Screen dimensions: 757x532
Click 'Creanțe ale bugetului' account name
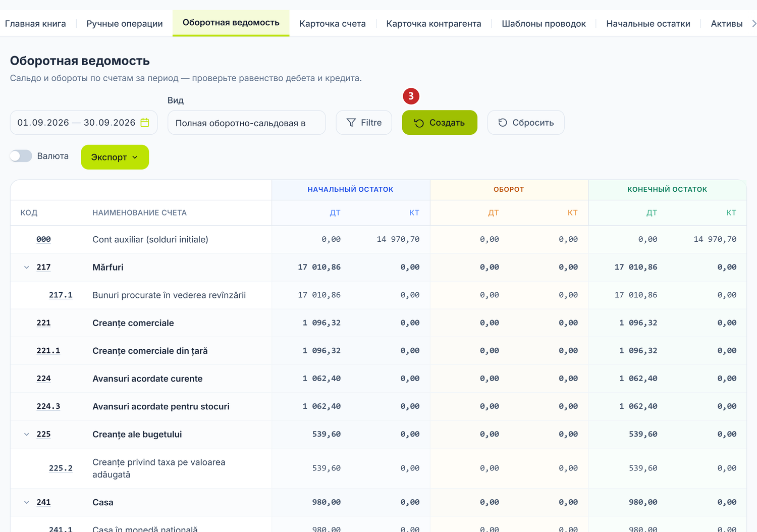pos(137,434)
